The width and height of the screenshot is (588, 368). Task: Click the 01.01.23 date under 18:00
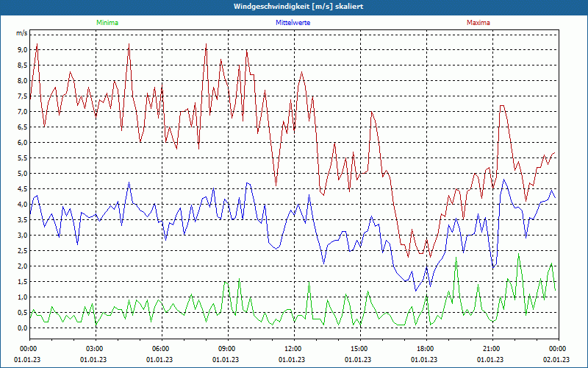[x=424, y=360]
